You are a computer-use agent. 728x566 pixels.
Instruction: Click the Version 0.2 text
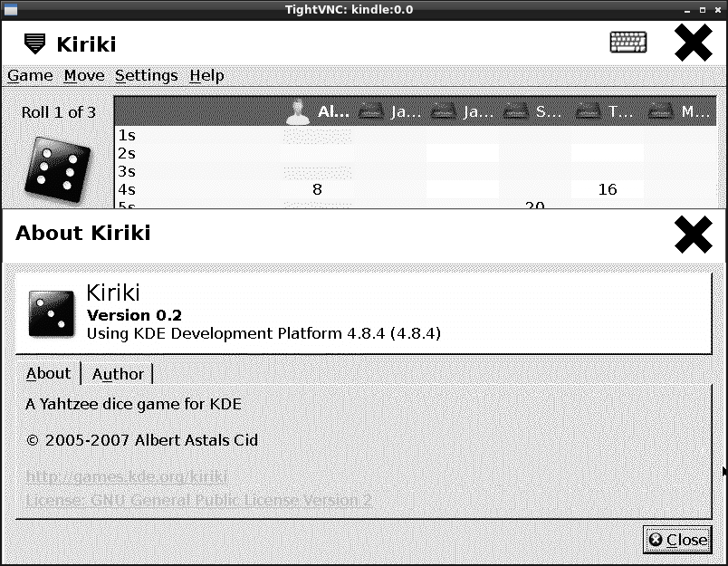(134, 315)
